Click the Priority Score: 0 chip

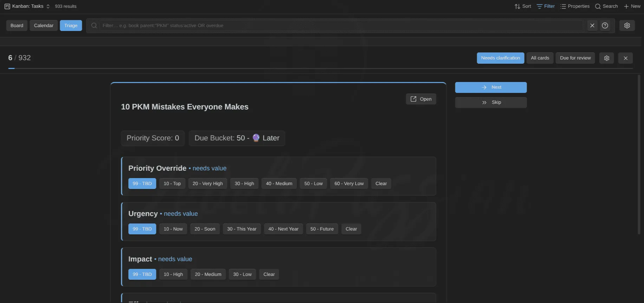(x=153, y=138)
